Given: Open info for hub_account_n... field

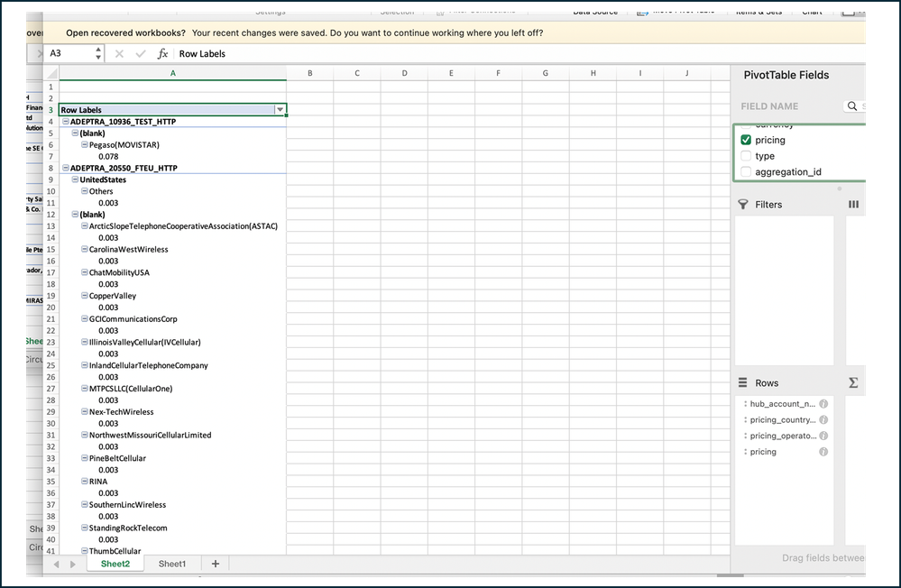Looking at the screenshot, I should point(823,403).
